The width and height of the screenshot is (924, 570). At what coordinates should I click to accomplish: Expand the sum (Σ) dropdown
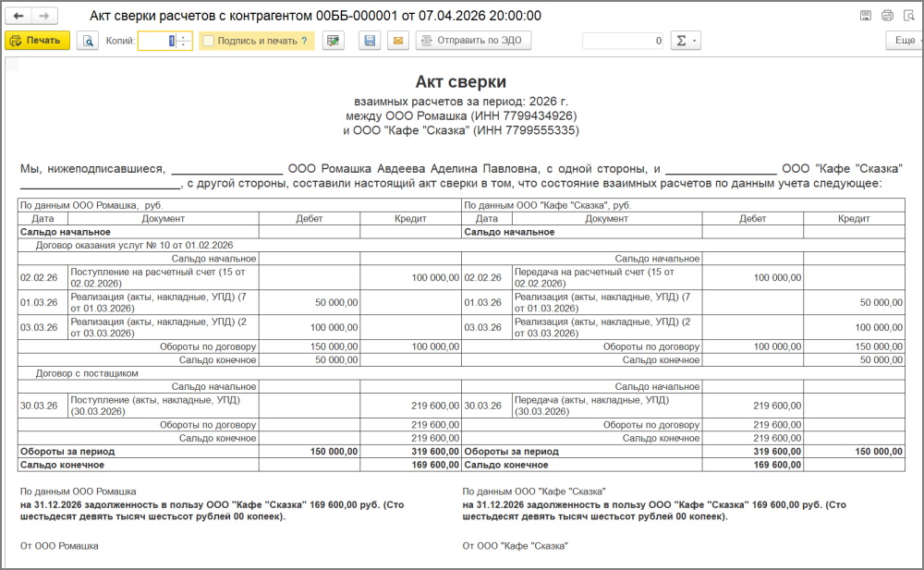pyautogui.click(x=685, y=41)
